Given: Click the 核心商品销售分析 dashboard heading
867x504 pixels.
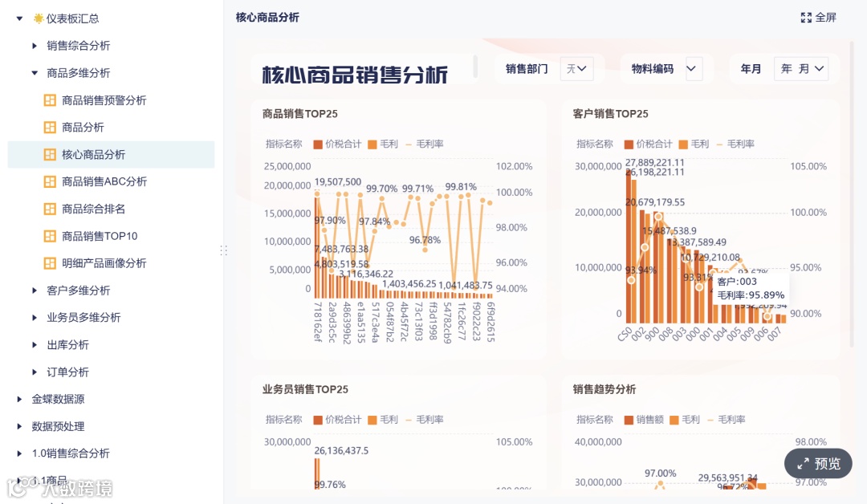Looking at the screenshot, I should click(355, 75).
